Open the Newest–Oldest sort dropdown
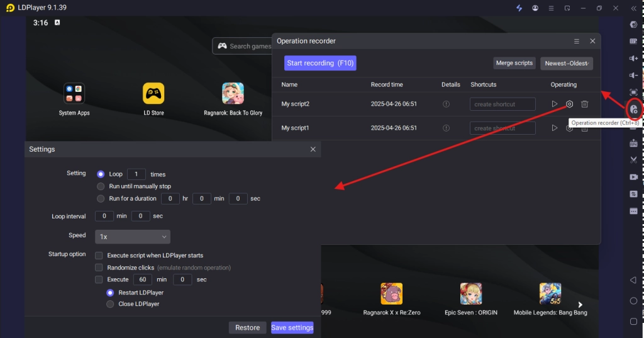This screenshot has width=644, height=338. (567, 64)
